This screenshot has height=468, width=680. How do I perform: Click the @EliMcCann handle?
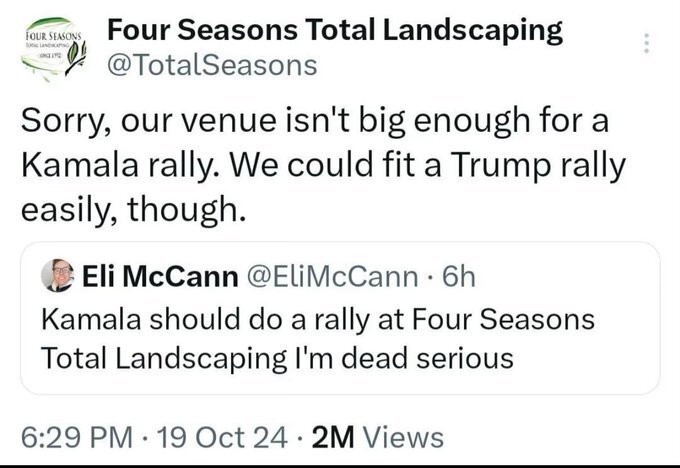point(328,275)
